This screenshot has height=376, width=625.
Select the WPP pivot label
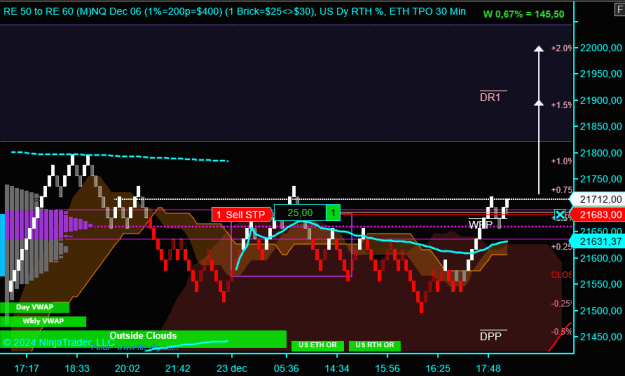[481, 224]
